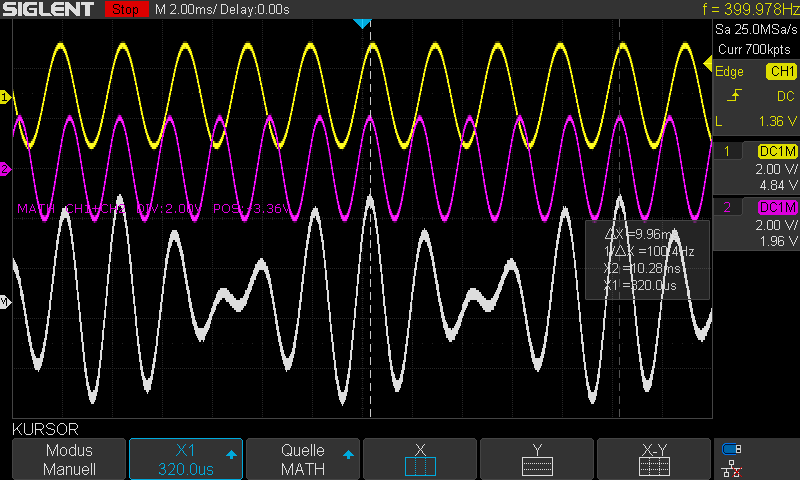This screenshot has height=480, width=800.
Task: Open the Modus Manuell cursor mode softkey
Action: click(69, 459)
